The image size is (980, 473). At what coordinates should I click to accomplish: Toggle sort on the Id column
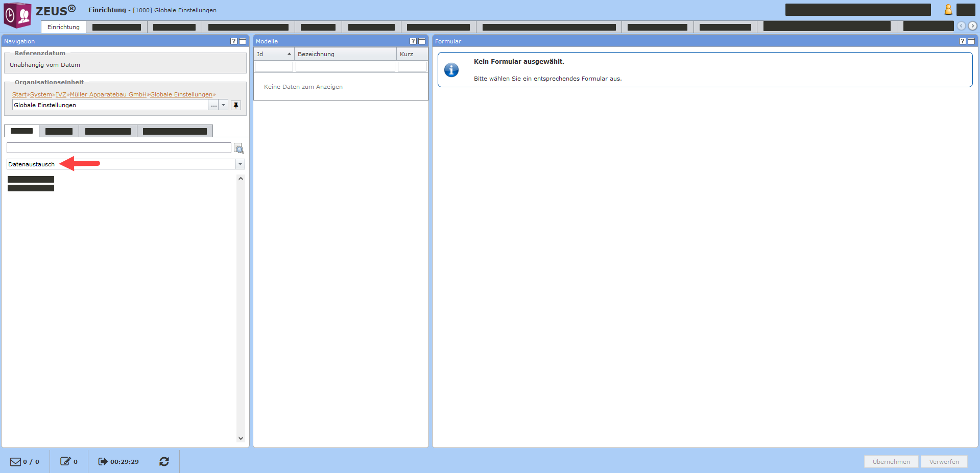tap(274, 54)
